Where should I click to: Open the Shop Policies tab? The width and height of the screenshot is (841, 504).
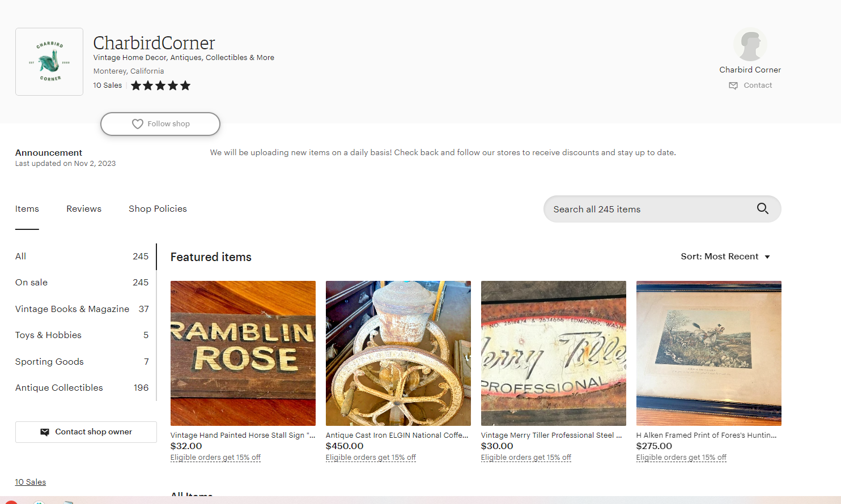[158, 209]
